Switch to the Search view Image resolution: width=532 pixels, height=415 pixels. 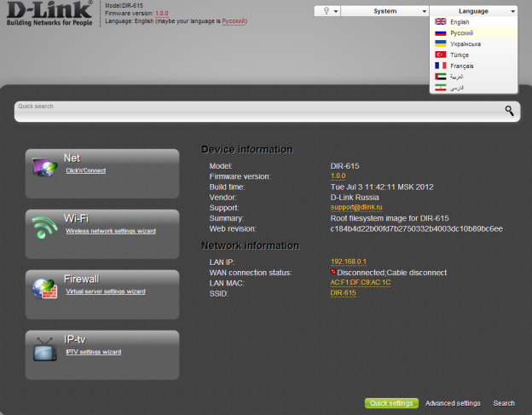[x=504, y=403]
